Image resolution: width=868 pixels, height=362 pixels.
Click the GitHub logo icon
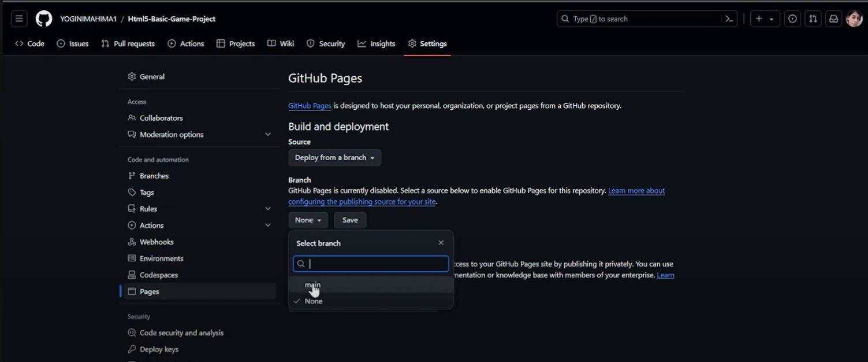[44, 19]
